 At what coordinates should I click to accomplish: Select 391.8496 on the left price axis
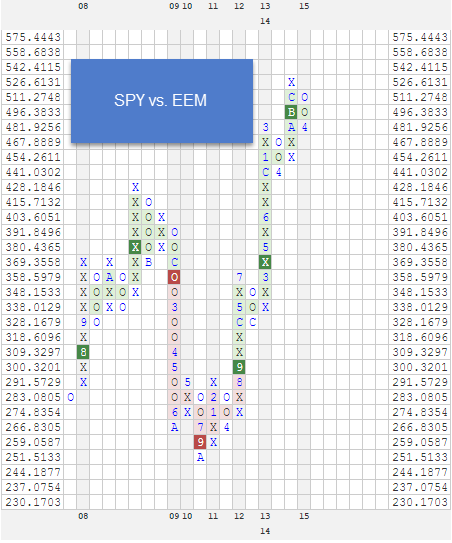point(33,232)
